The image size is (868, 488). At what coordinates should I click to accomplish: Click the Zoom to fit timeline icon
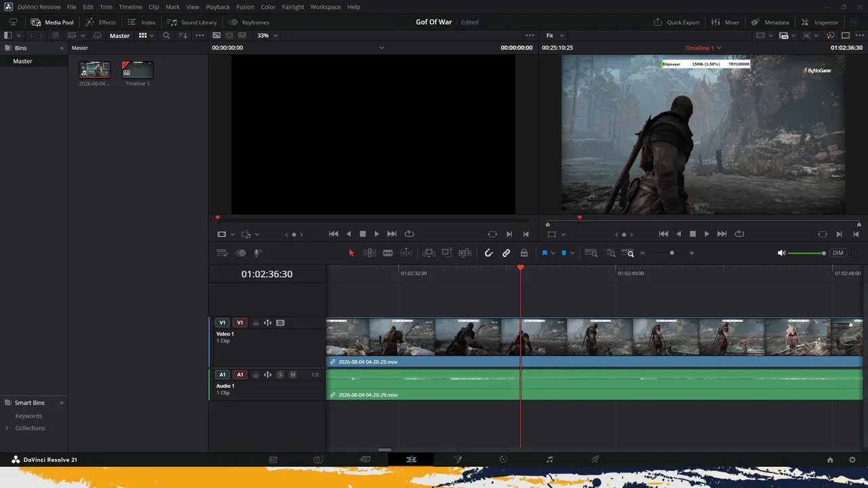591,253
